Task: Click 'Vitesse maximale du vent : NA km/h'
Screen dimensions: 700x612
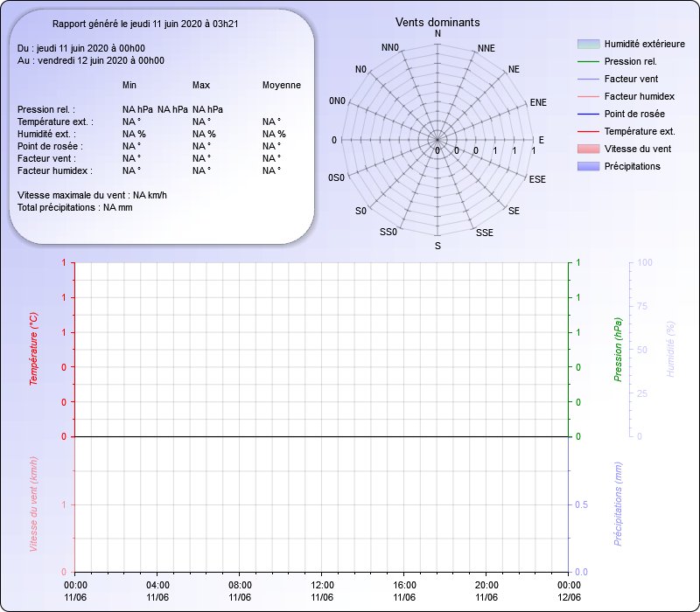Action: tap(92, 195)
